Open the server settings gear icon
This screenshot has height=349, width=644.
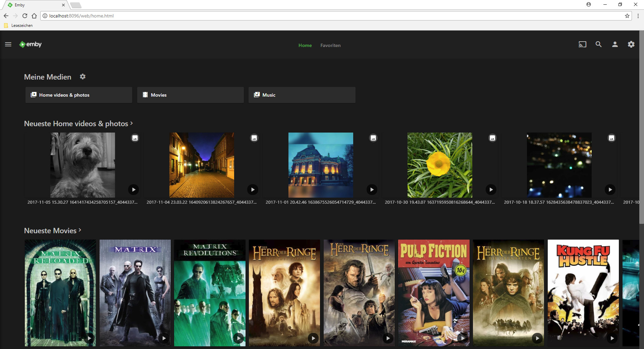point(631,44)
